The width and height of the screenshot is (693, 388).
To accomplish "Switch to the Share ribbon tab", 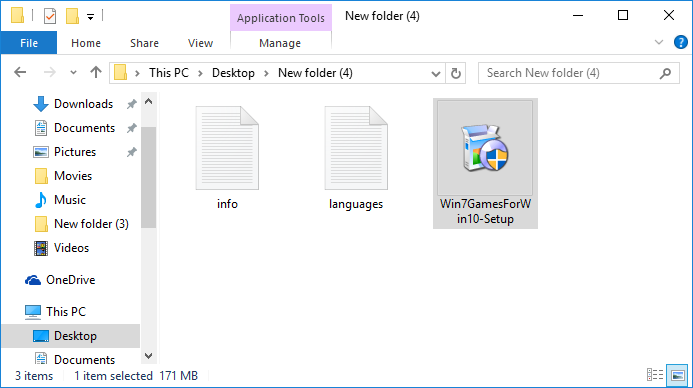I will [x=144, y=43].
